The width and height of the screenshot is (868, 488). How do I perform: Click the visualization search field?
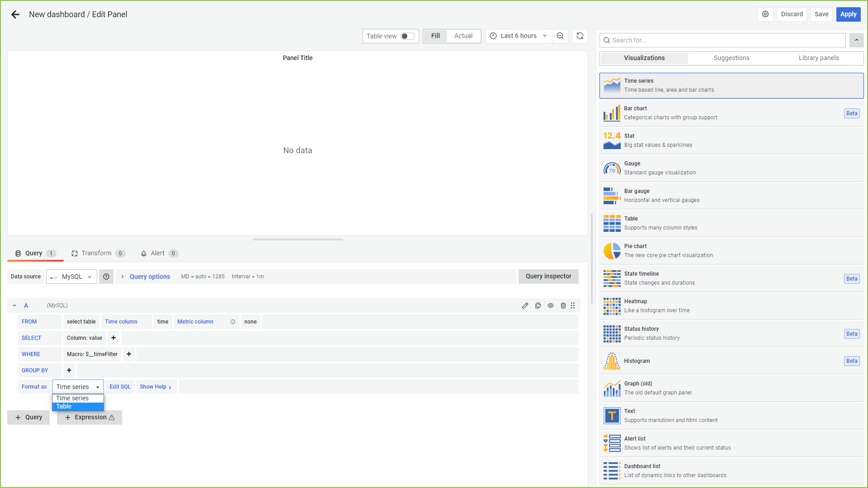pyautogui.click(x=723, y=41)
